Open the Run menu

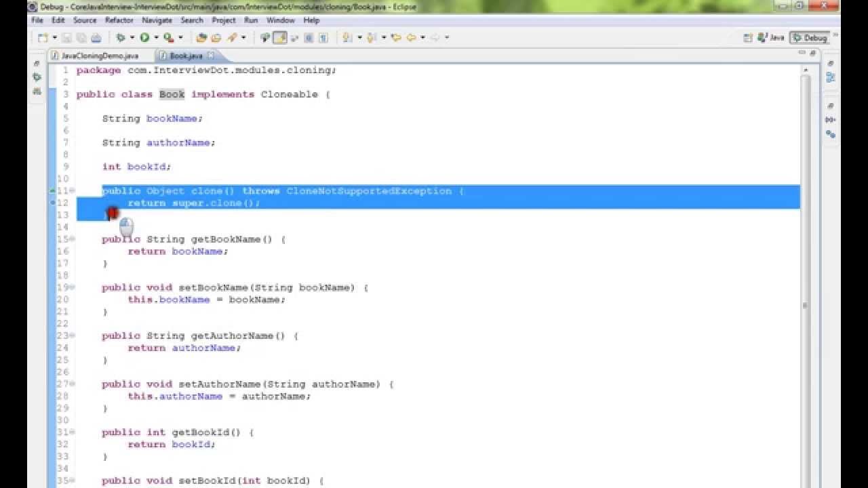point(251,20)
